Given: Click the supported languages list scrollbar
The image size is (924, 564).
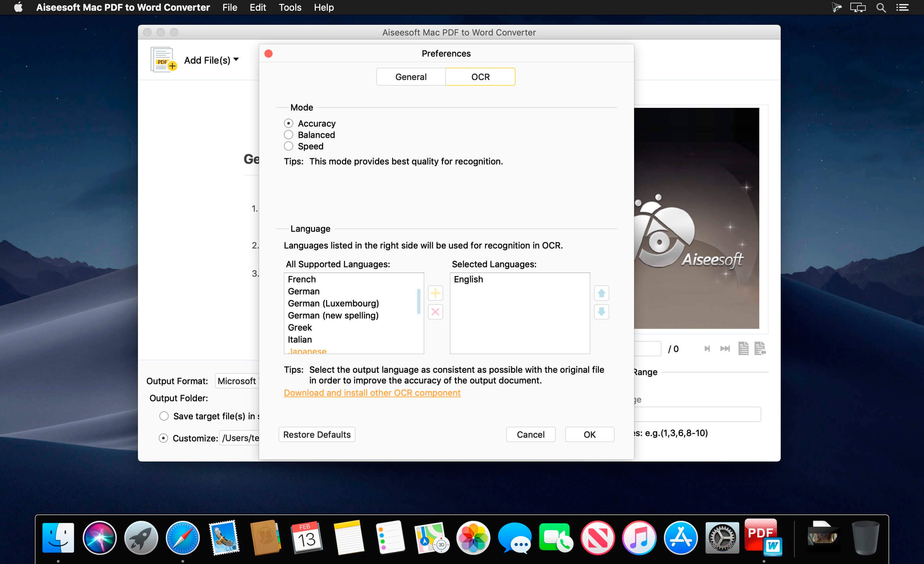Looking at the screenshot, I should 418,301.
